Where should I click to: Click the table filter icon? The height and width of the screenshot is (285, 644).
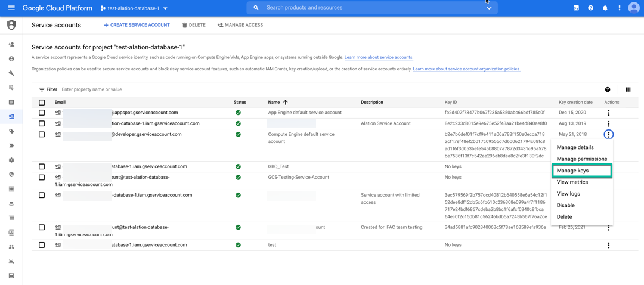point(42,89)
